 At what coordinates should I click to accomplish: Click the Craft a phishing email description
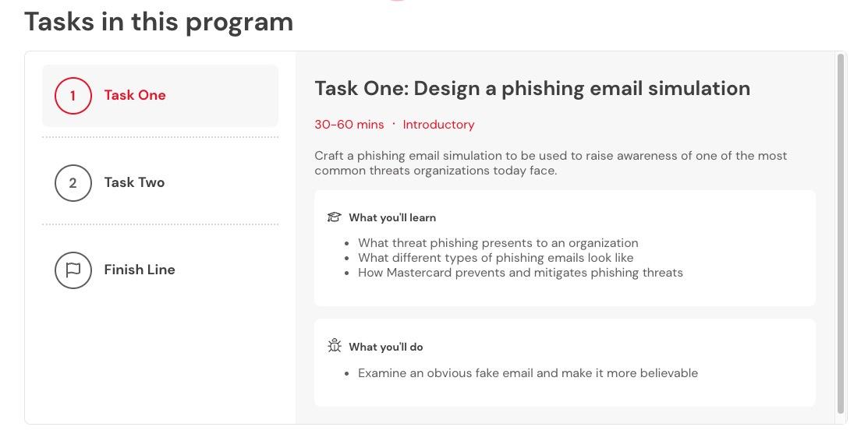click(551, 163)
